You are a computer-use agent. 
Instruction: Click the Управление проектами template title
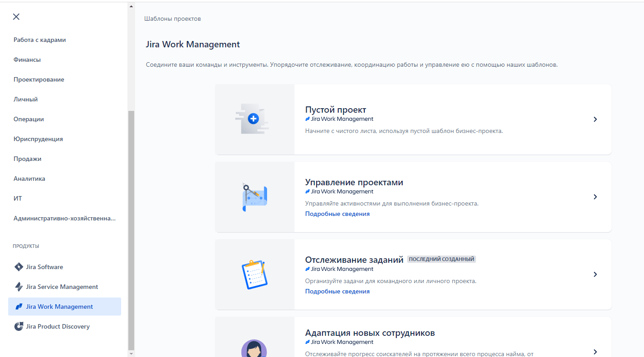[x=354, y=182]
